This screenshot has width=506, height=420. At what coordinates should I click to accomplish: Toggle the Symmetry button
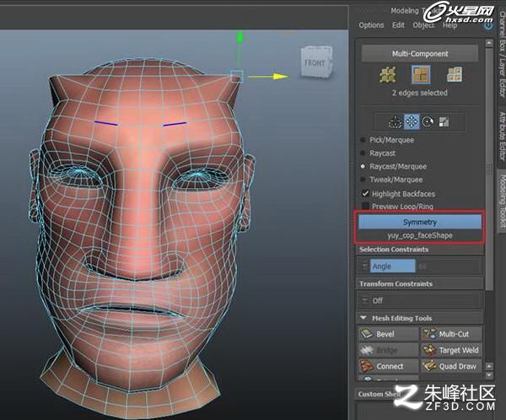click(419, 222)
